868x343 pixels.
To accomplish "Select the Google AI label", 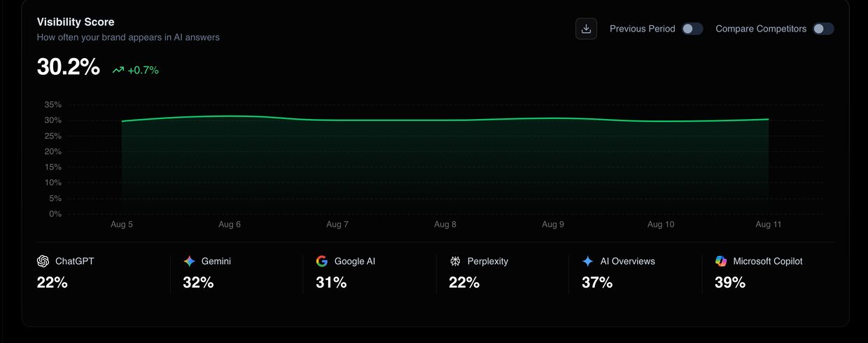I will [x=355, y=261].
